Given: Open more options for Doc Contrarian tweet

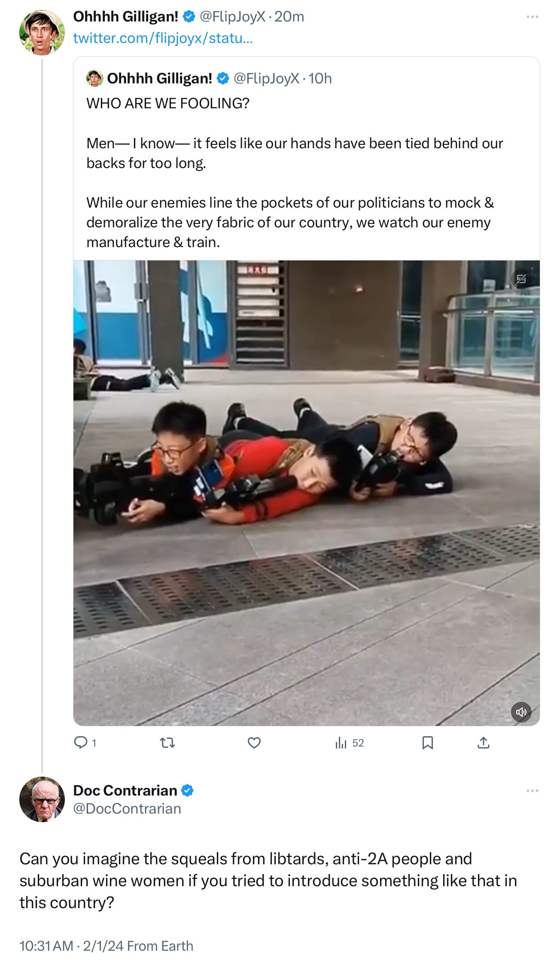Looking at the screenshot, I should coord(532,791).
